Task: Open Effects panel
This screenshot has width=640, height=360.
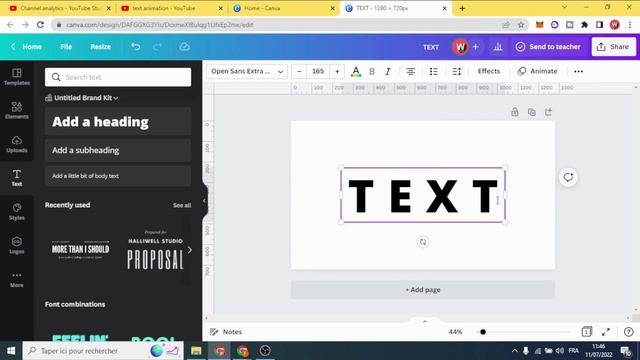Action: pyautogui.click(x=489, y=71)
